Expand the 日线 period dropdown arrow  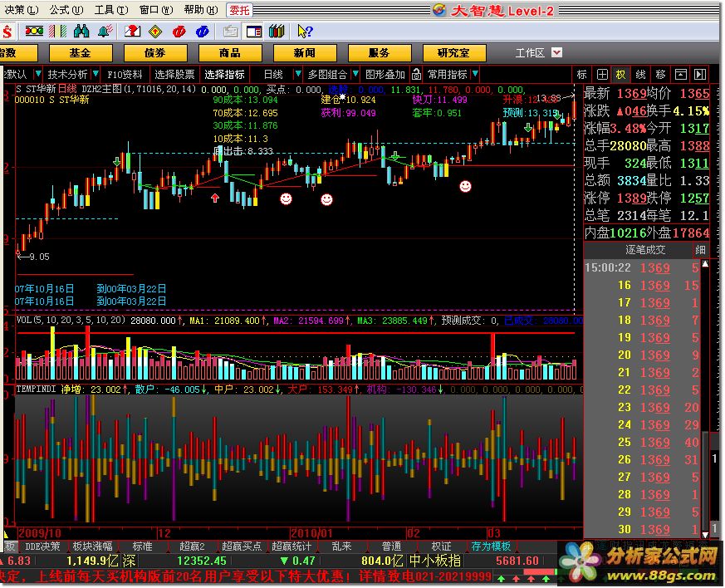298,74
